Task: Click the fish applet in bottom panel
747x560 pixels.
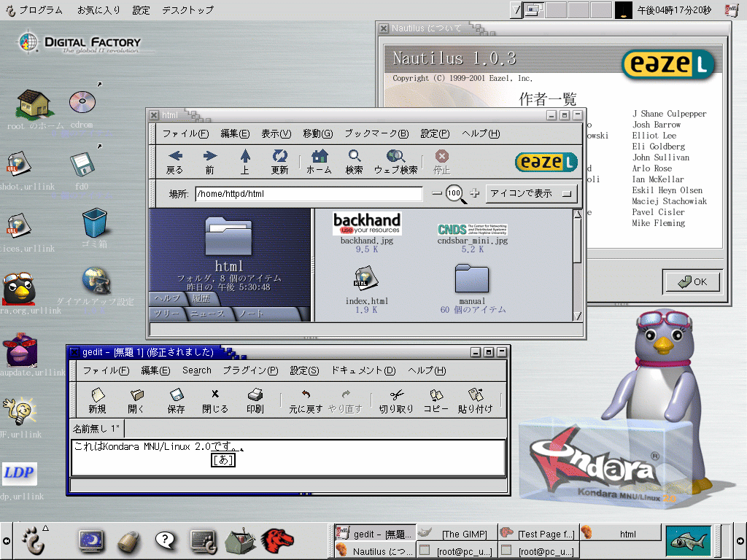Action: (x=689, y=541)
